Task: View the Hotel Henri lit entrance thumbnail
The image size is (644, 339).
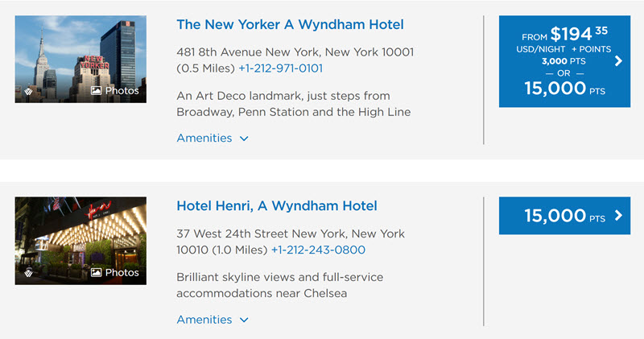Action: pyautogui.click(x=80, y=241)
